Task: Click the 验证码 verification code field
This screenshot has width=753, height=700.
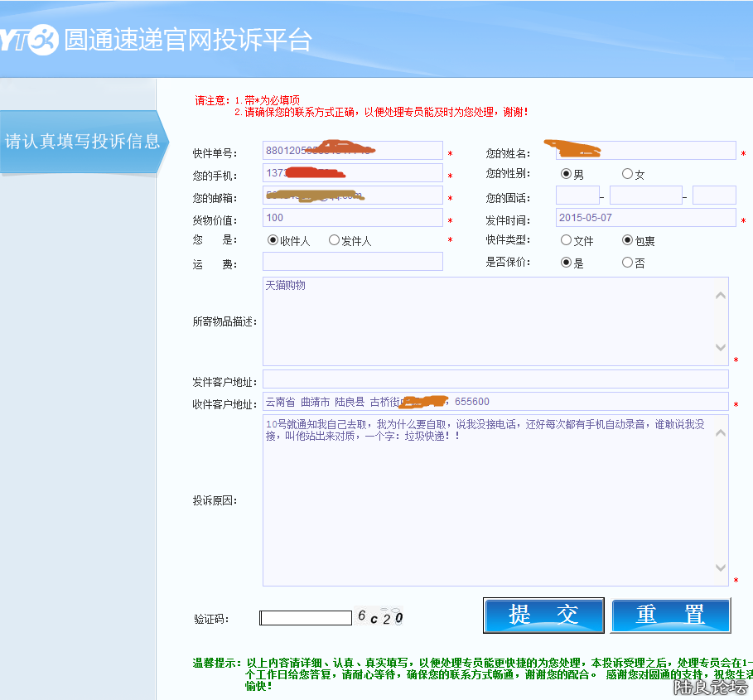Action: [307, 617]
